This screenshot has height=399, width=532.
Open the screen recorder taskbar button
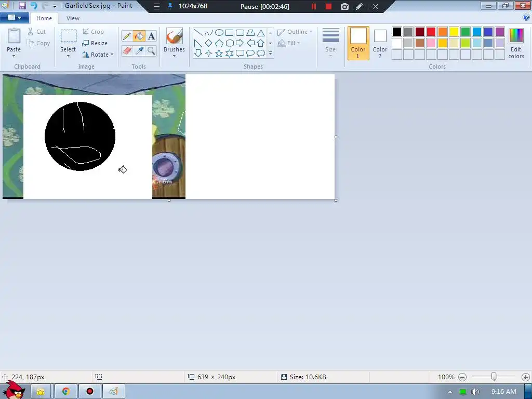tap(89, 392)
